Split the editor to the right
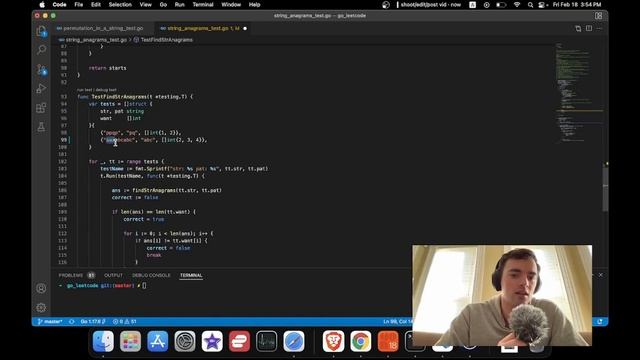This screenshot has width=640, height=360. [x=589, y=28]
